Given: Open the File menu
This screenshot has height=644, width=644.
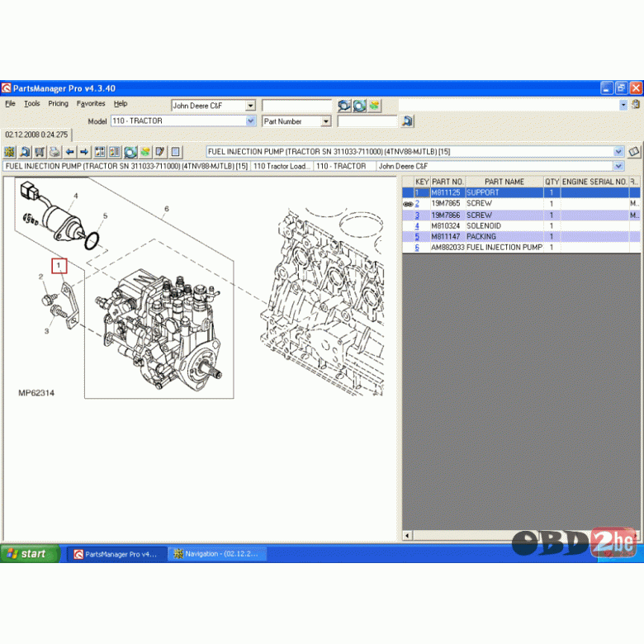Looking at the screenshot, I should [x=10, y=103].
